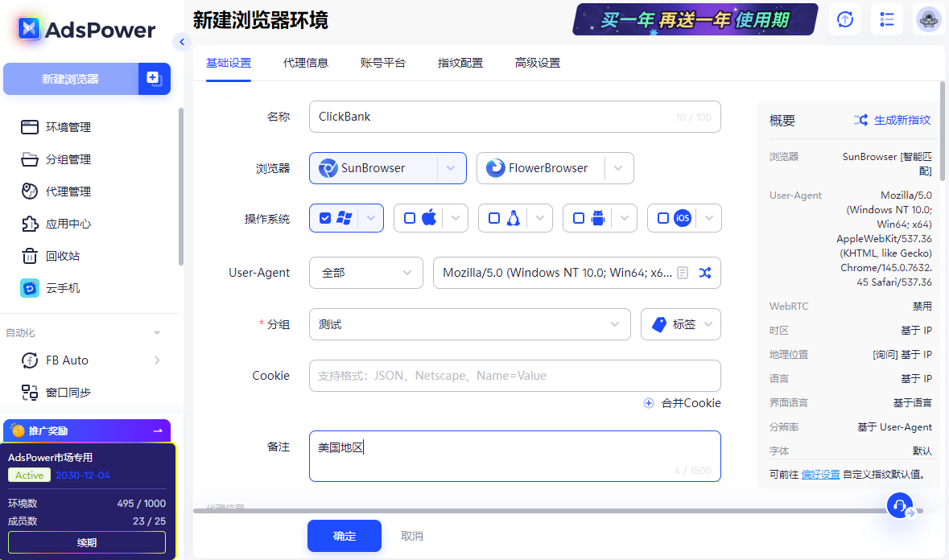The image size is (949, 560).
Task: Switch to the 指纹配置 tab
Action: (460, 62)
